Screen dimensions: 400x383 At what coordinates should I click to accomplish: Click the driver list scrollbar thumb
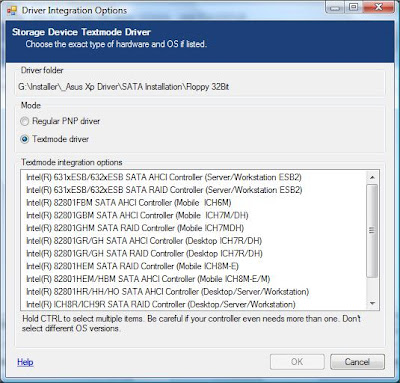tap(372, 230)
